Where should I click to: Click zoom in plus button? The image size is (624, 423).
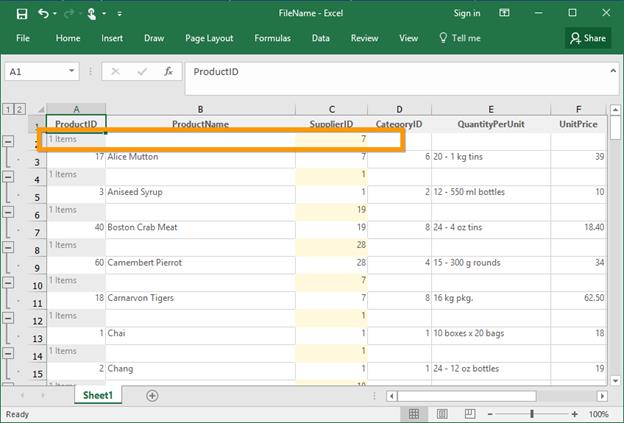(575, 414)
